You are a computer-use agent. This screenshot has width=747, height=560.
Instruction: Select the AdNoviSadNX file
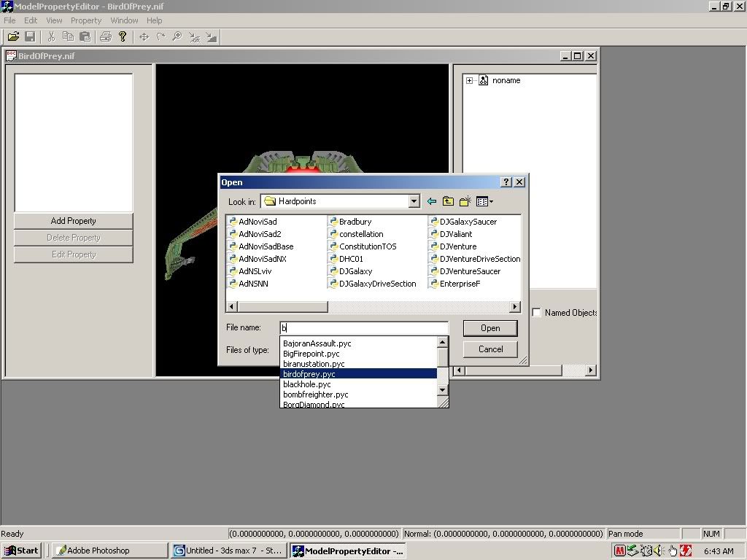pos(258,259)
